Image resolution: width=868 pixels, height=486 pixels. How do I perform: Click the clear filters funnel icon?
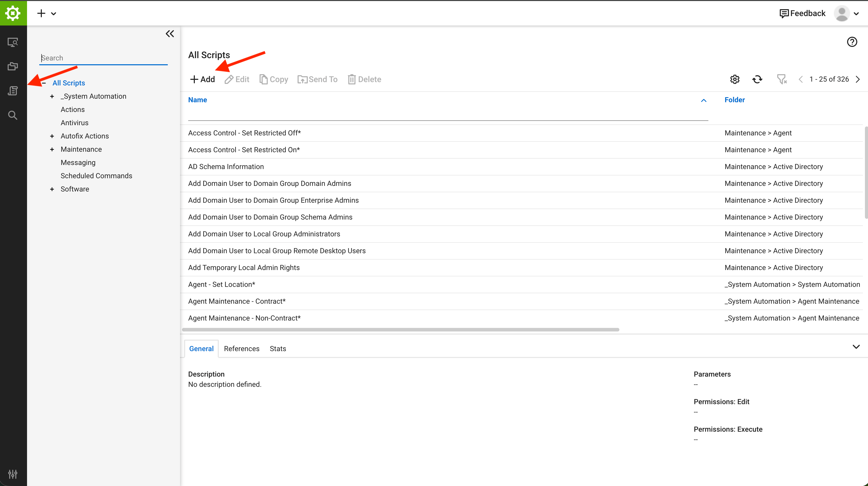point(782,79)
